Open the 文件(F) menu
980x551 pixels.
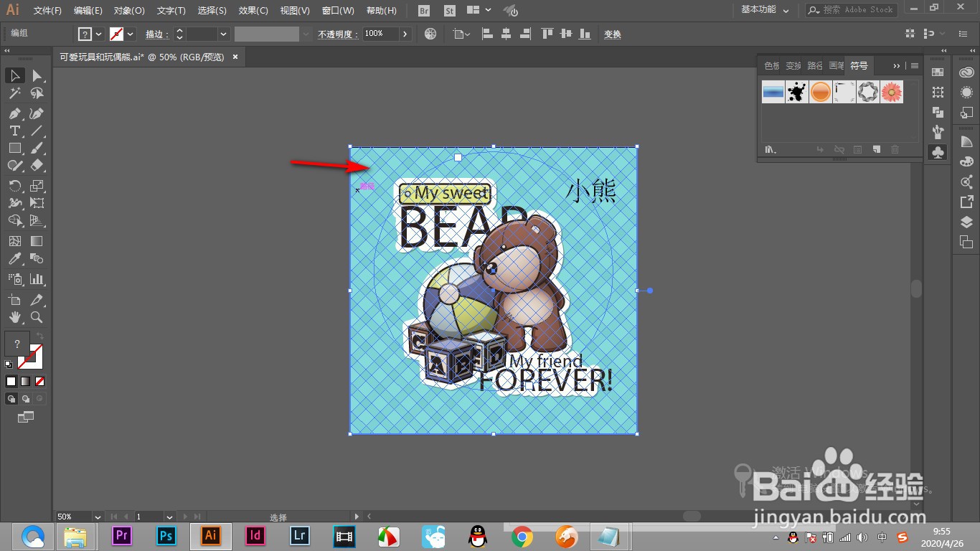(47, 11)
